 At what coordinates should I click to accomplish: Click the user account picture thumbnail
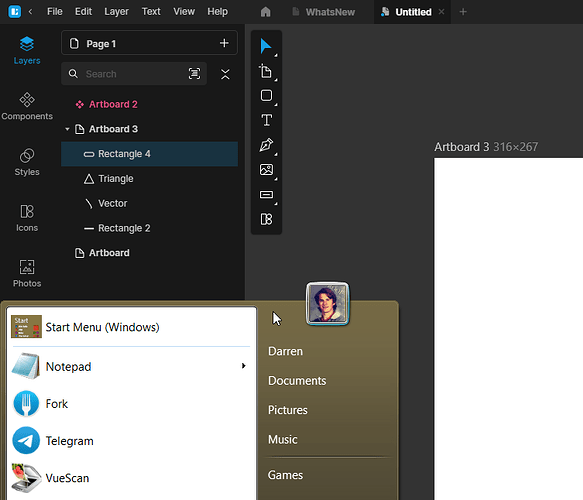point(327,303)
